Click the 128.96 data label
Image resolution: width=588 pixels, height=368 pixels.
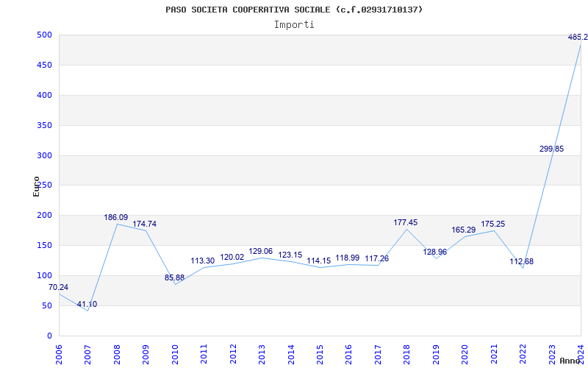point(435,252)
